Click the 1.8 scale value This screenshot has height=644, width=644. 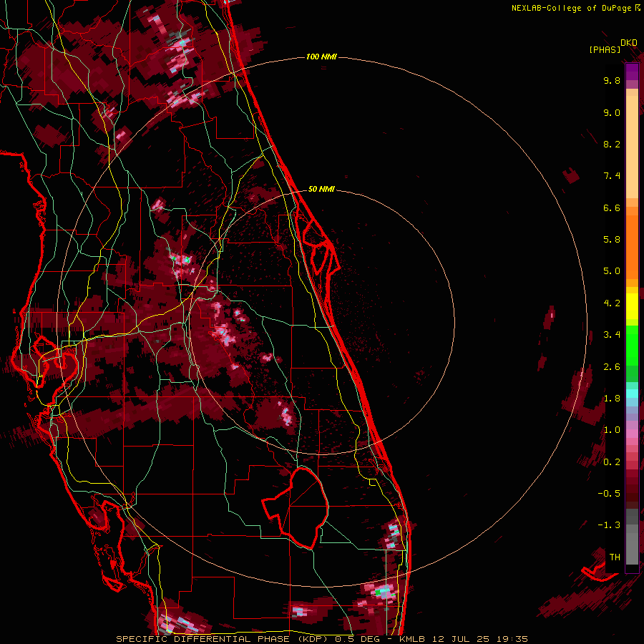click(x=612, y=399)
